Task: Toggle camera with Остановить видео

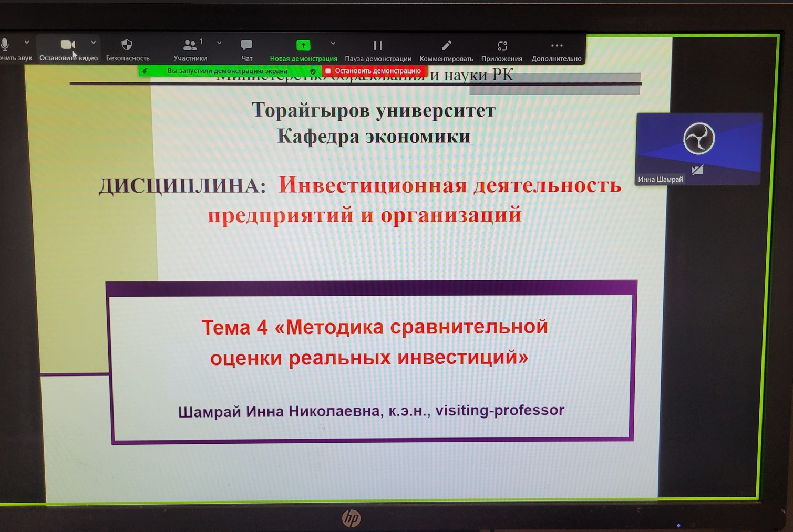Action: 68,46
